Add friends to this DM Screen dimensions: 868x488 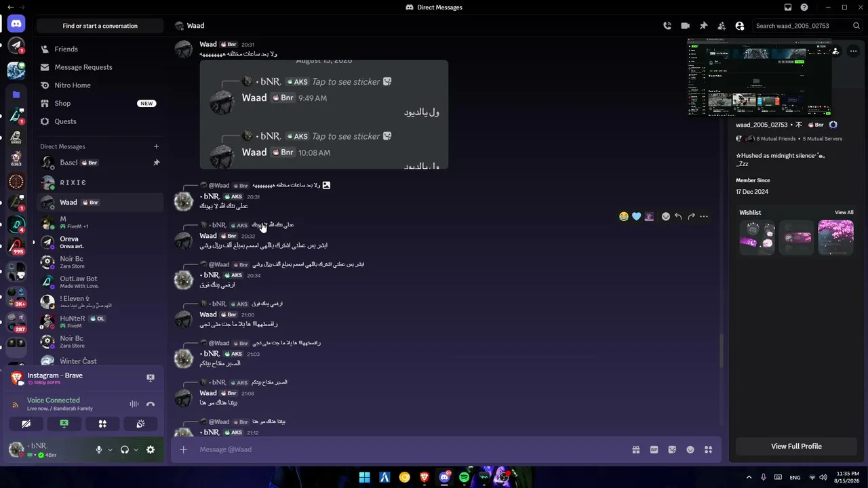point(722,26)
